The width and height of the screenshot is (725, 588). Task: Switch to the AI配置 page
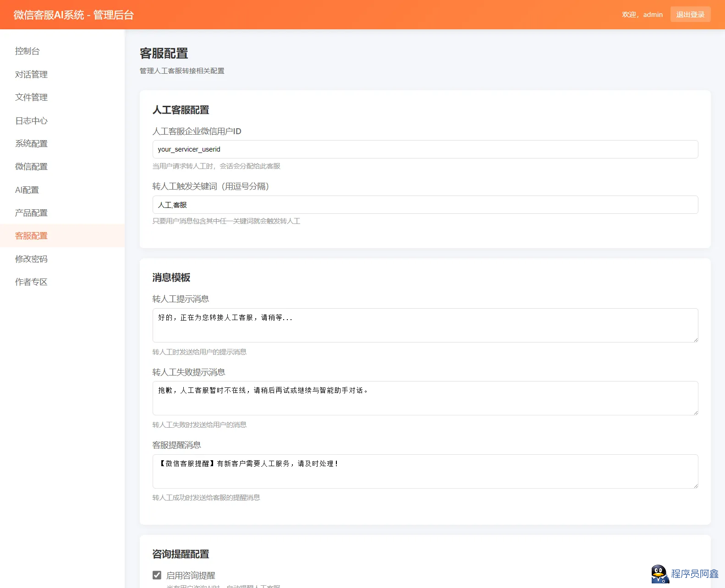pos(27,190)
